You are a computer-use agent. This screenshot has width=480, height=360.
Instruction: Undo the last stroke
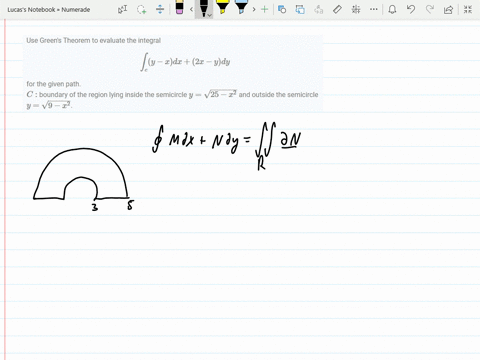click(411, 9)
